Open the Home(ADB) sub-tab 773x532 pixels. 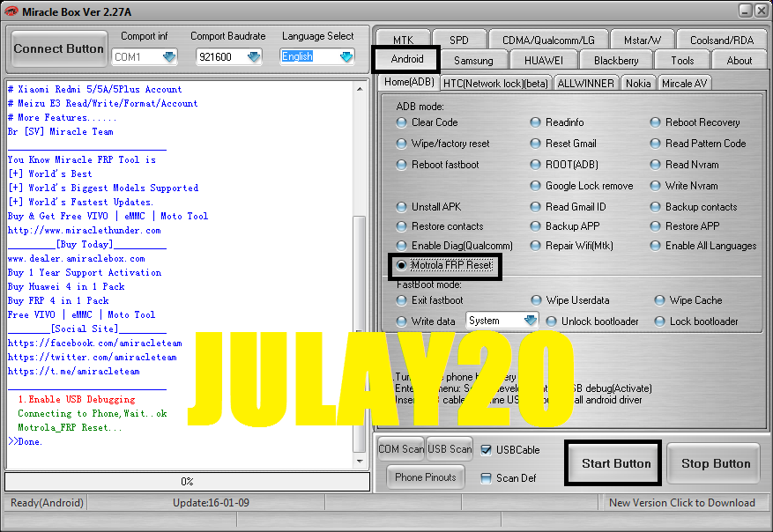(409, 82)
